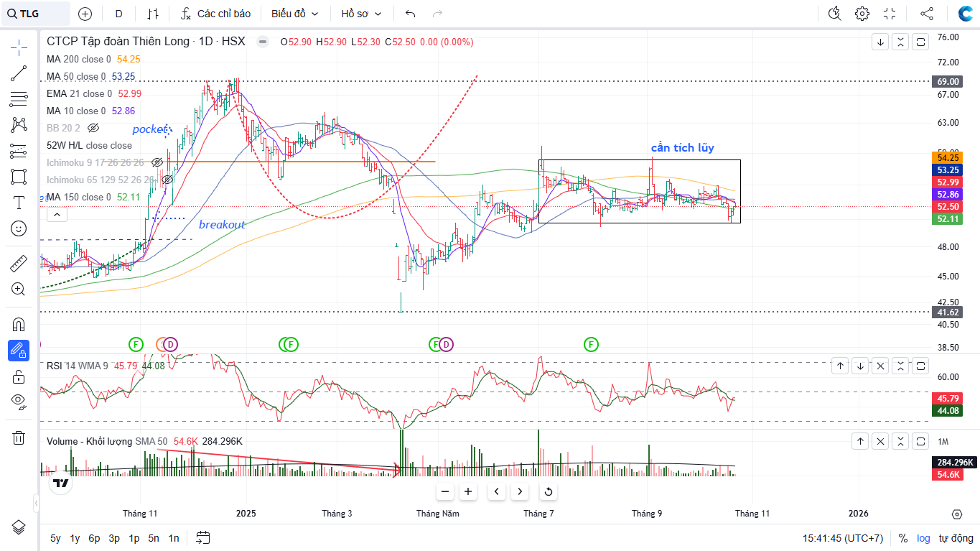Screen dimensions: 980x551
Task: Switch time range to 1y
Action: (75, 538)
